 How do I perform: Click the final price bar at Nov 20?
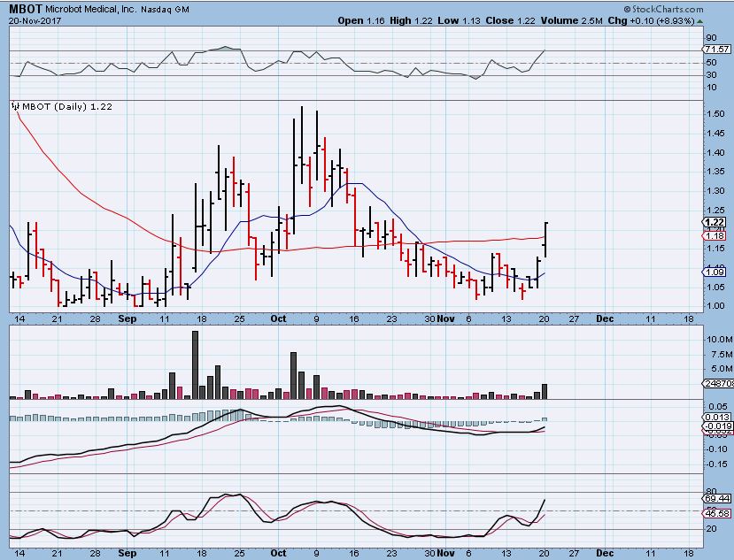(545, 240)
